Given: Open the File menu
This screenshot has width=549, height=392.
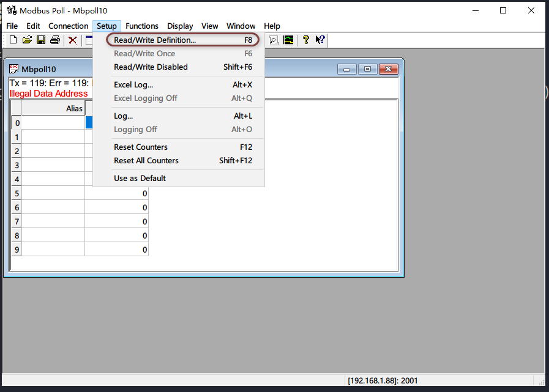Looking at the screenshot, I should coord(12,26).
